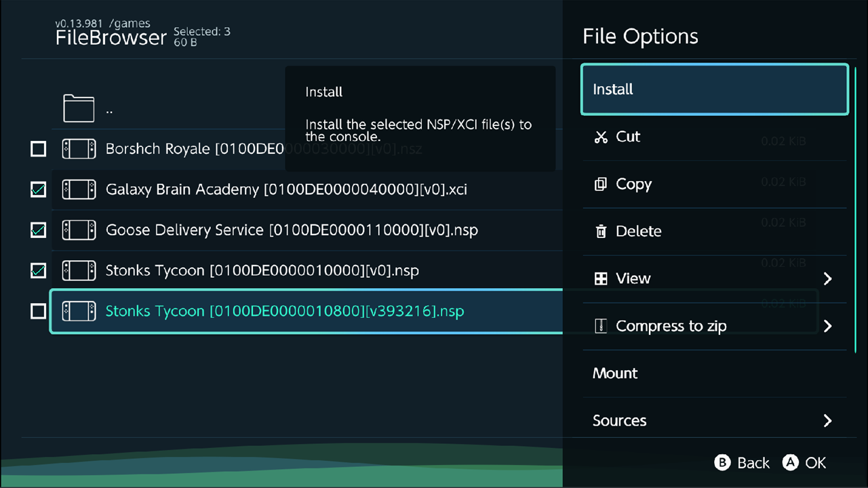Screen dimensions: 868x488
Task: Select the Borshch Royale .nsz file name
Action: pyautogui.click(x=264, y=149)
